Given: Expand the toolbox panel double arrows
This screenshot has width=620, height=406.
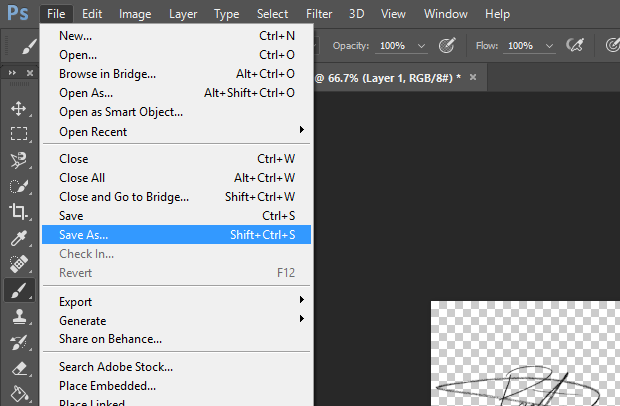Looking at the screenshot, I should pyautogui.click(x=12, y=73).
